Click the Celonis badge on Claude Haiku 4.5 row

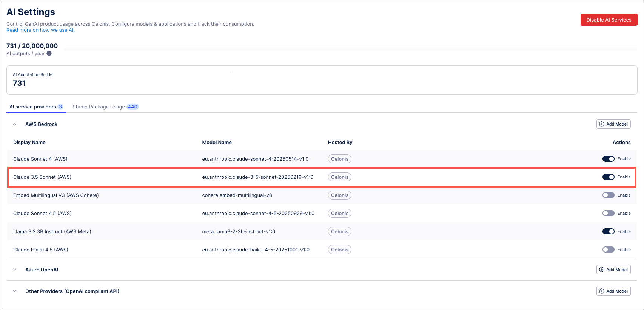click(x=339, y=250)
